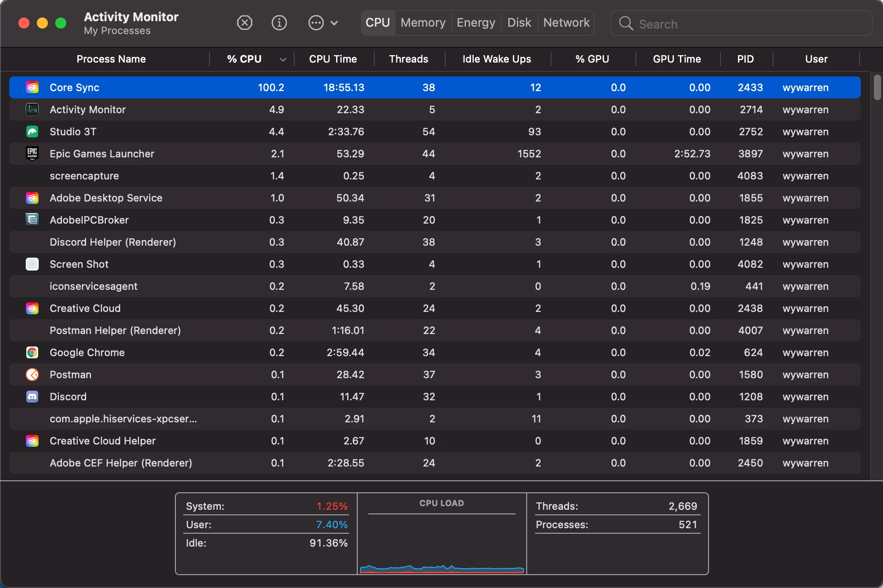This screenshot has height=588, width=883.
Task: Click Discord row PID 1208
Action: 750,397
